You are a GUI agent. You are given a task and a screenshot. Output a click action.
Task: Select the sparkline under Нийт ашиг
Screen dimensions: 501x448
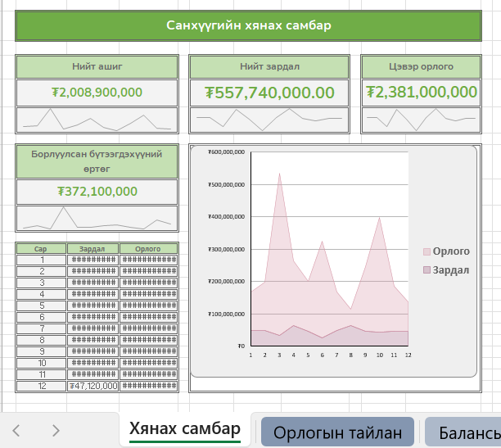(x=97, y=120)
